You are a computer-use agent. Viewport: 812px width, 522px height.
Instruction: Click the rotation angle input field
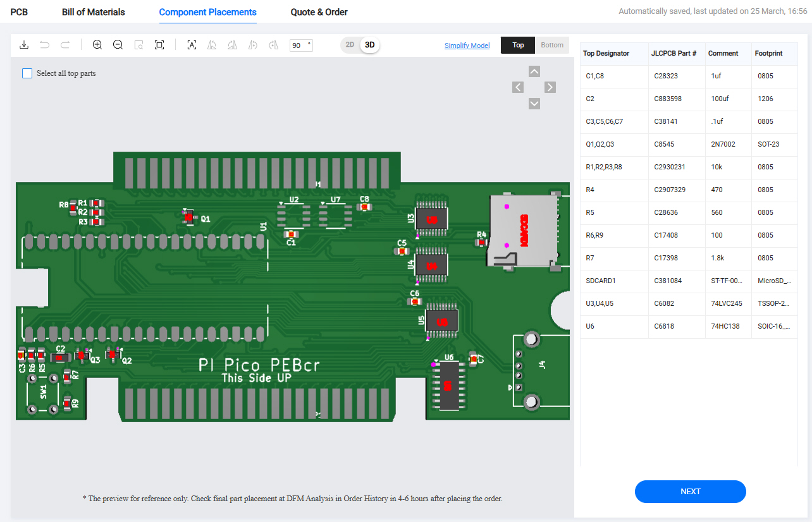click(298, 46)
